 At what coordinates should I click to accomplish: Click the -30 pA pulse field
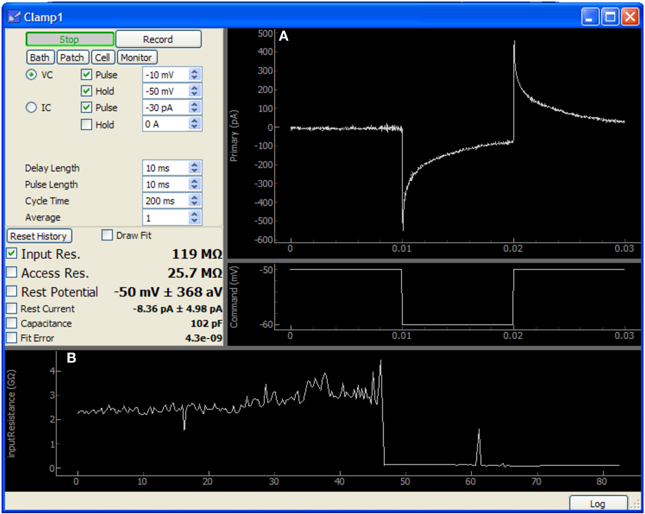coord(165,108)
